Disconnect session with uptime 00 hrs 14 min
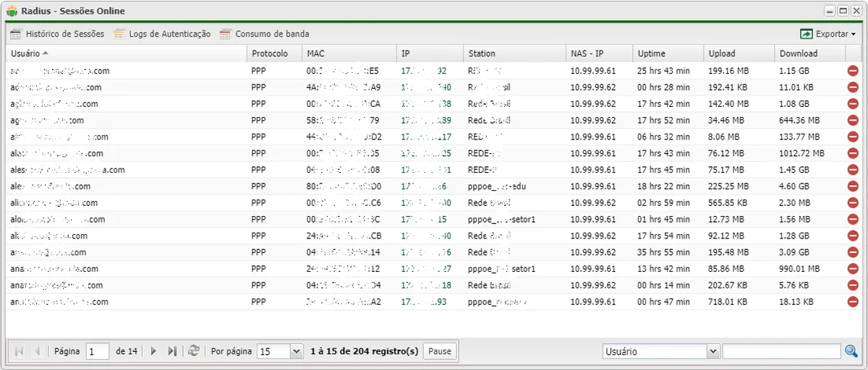 [854, 286]
